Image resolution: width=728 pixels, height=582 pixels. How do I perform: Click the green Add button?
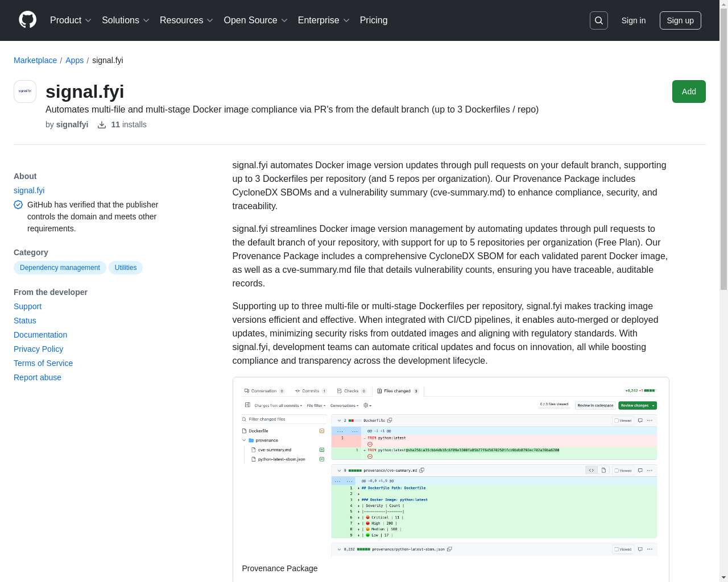689,92
